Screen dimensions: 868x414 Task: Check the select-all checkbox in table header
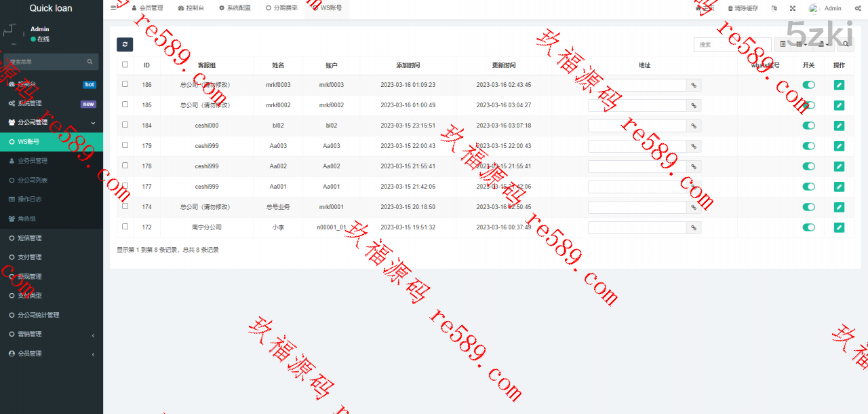125,65
